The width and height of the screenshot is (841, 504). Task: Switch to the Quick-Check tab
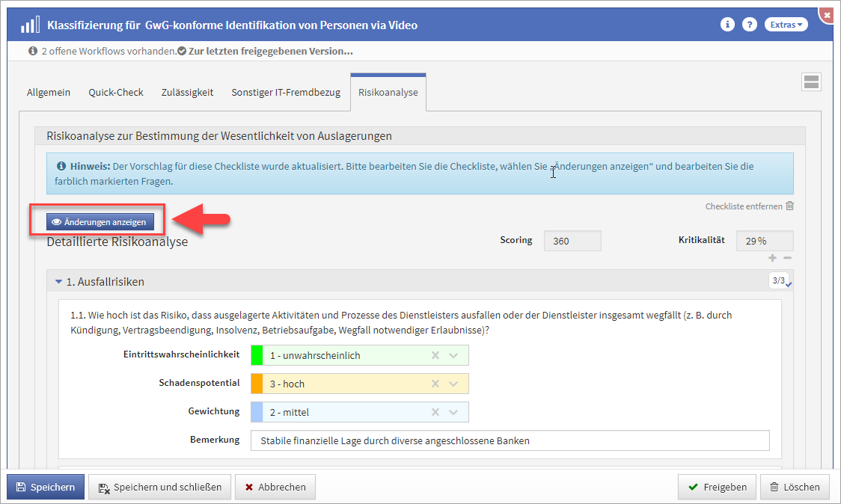pos(115,92)
